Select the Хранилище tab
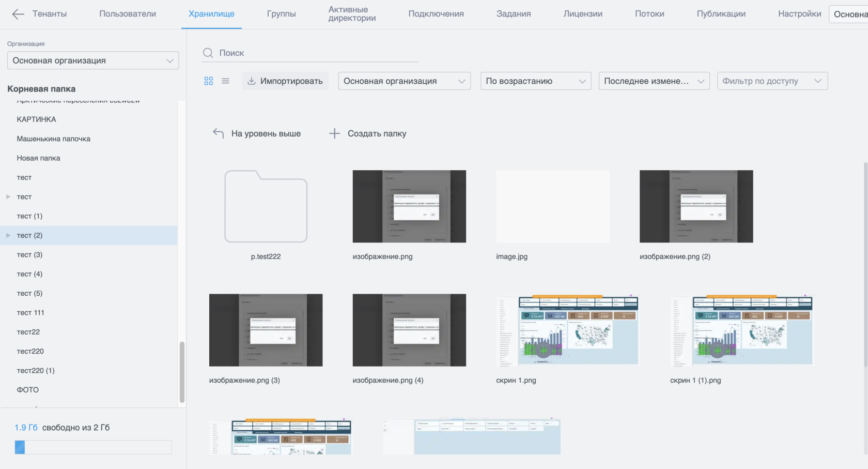The image size is (868, 469). (211, 14)
